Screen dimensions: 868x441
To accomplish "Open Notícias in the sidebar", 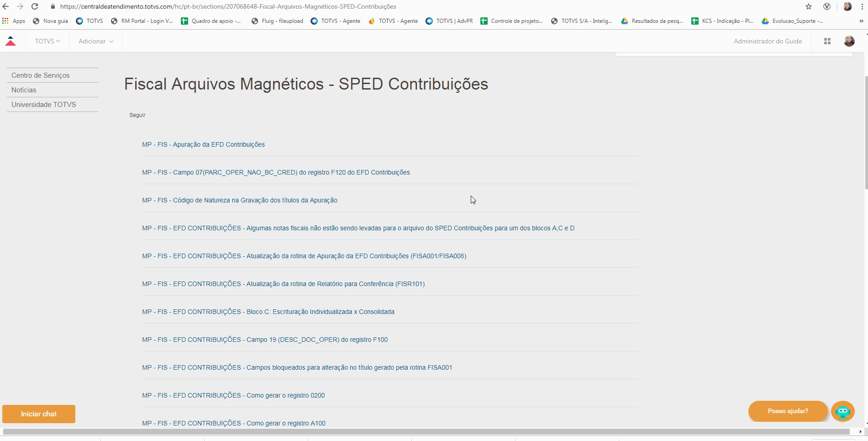I will (x=24, y=90).
